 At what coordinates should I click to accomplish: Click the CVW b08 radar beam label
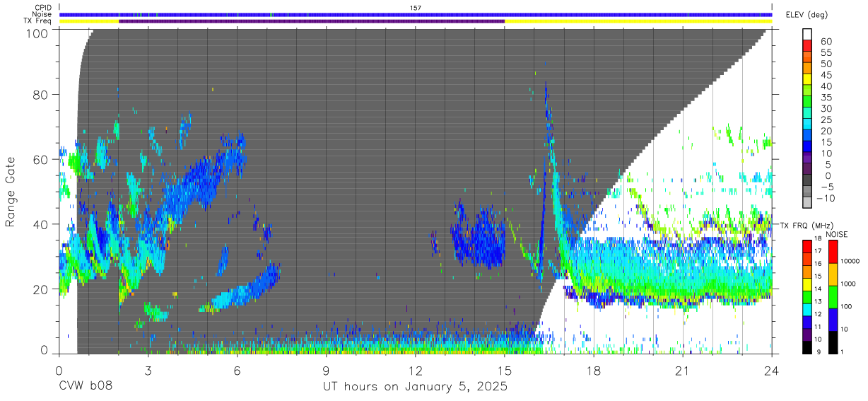tap(86, 387)
